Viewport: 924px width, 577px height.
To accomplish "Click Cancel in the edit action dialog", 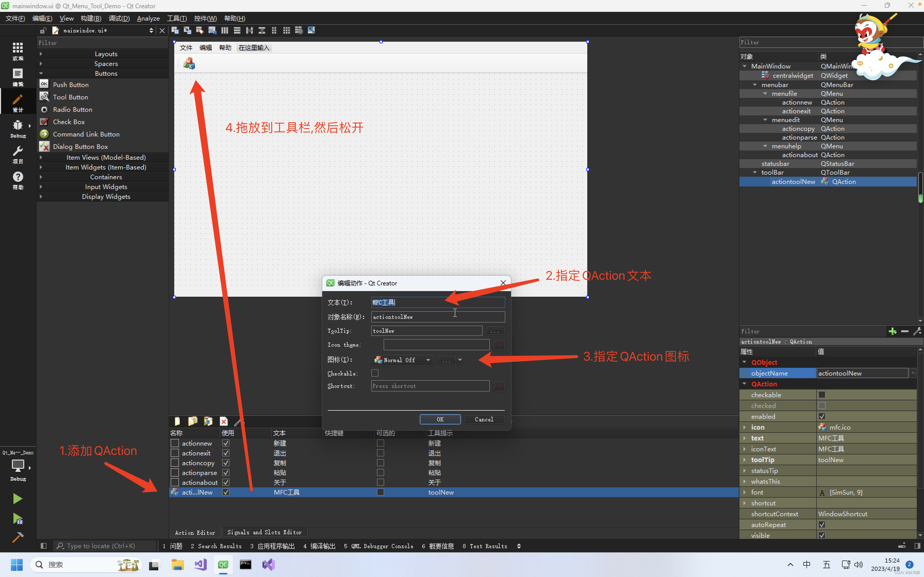I will [484, 419].
